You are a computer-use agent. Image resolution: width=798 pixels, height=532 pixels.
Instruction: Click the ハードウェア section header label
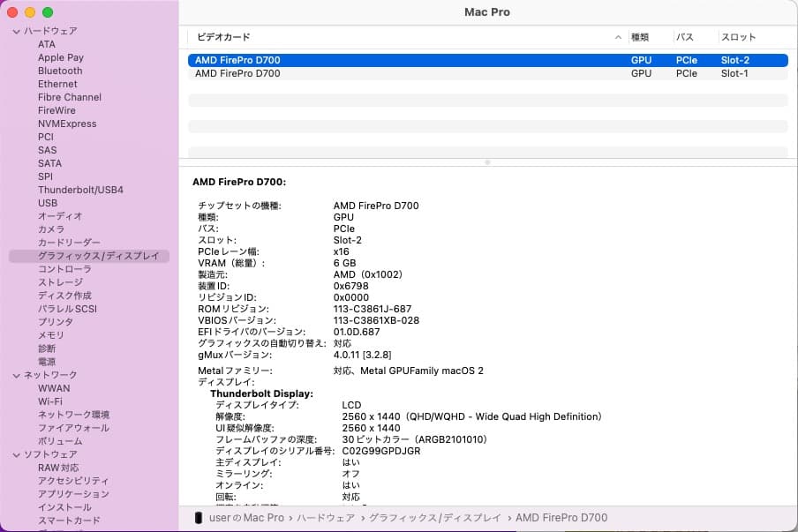(x=50, y=31)
